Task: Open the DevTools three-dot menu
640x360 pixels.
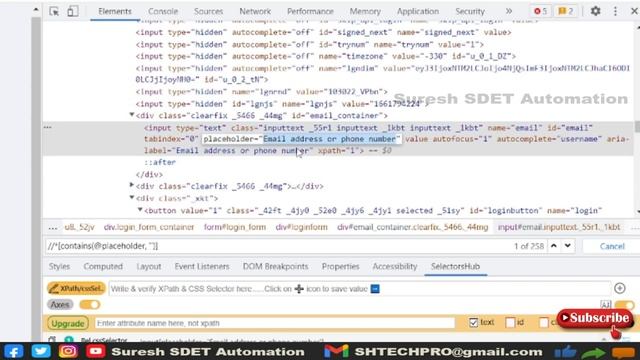Action: (x=615, y=11)
